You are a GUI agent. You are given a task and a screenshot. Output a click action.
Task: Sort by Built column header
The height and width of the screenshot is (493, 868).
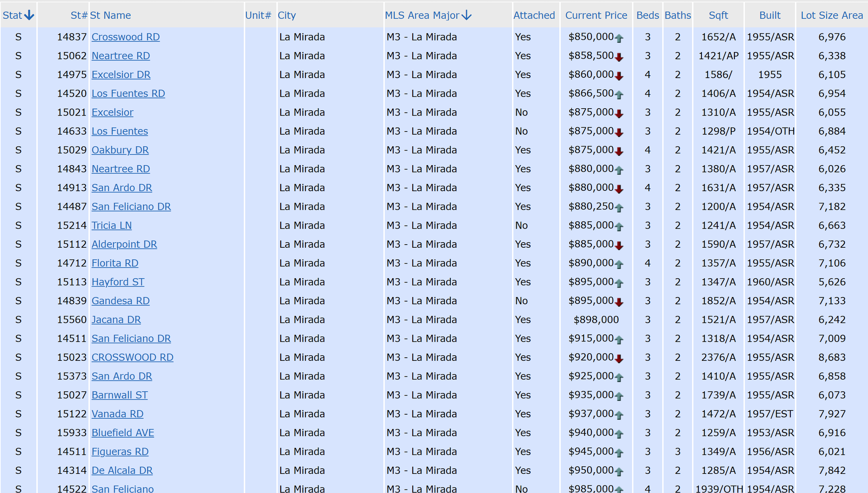[769, 15]
